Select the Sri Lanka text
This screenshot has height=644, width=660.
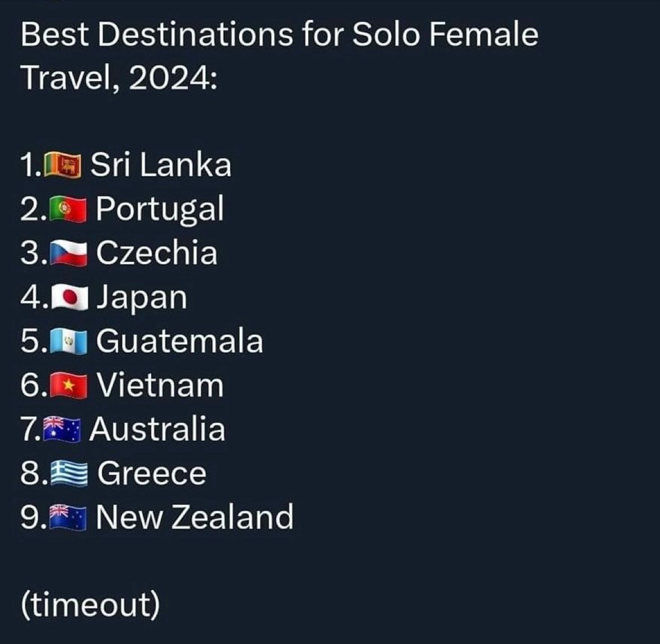tap(161, 164)
